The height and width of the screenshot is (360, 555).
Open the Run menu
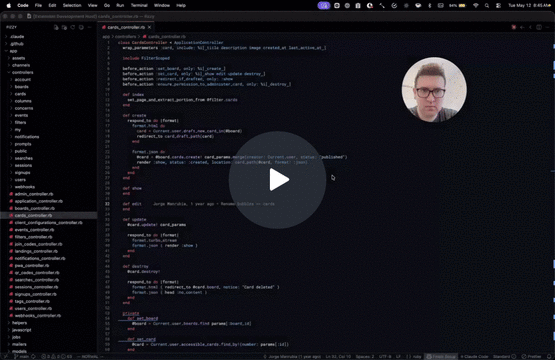pos(120,5)
